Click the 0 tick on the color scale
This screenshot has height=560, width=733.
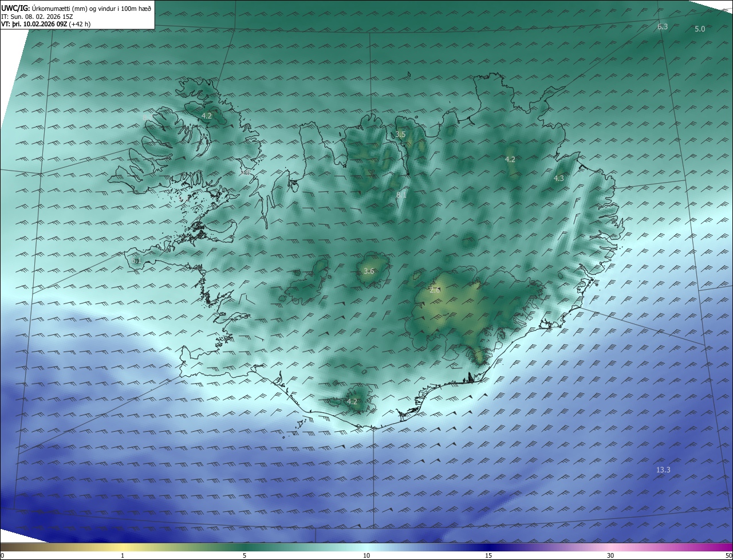(x=2, y=555)
